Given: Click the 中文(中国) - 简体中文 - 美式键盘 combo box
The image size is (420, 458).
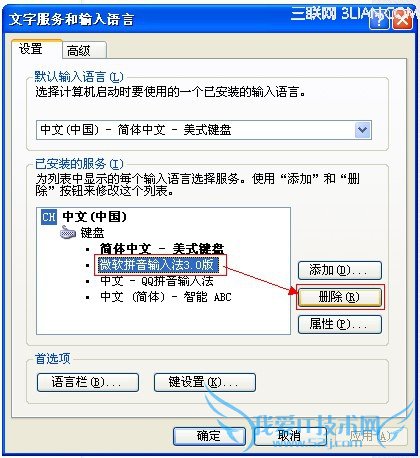Looking at the screenshot, I should 204,130.
